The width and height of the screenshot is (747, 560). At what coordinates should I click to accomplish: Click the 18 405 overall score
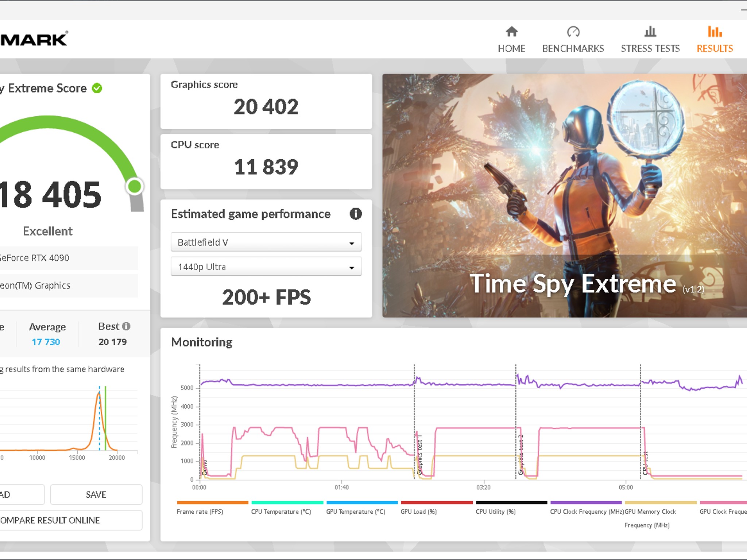pyautogui.click(x=51, y=195)
